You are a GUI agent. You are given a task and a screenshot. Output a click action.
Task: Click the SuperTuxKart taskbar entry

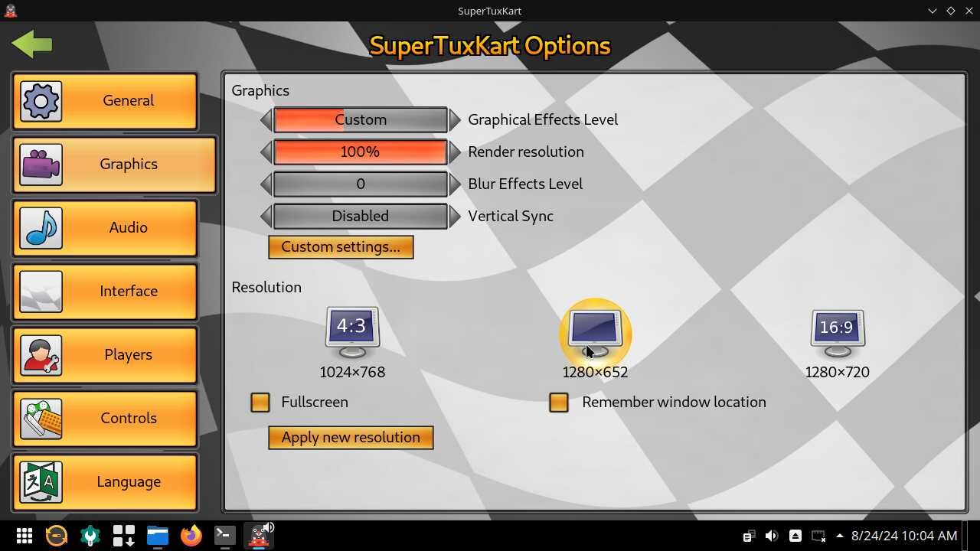pyautogui.click(x=260, y=536)
